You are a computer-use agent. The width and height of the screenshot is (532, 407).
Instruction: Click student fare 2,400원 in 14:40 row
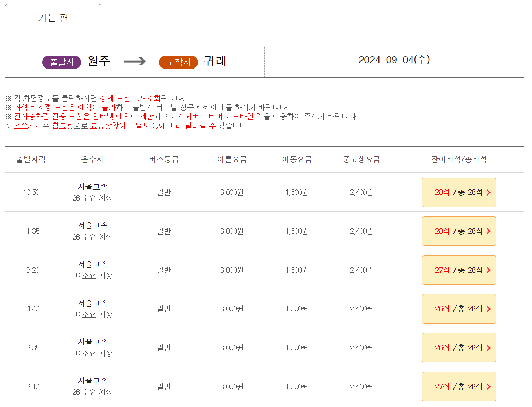[x=362, y=309]
